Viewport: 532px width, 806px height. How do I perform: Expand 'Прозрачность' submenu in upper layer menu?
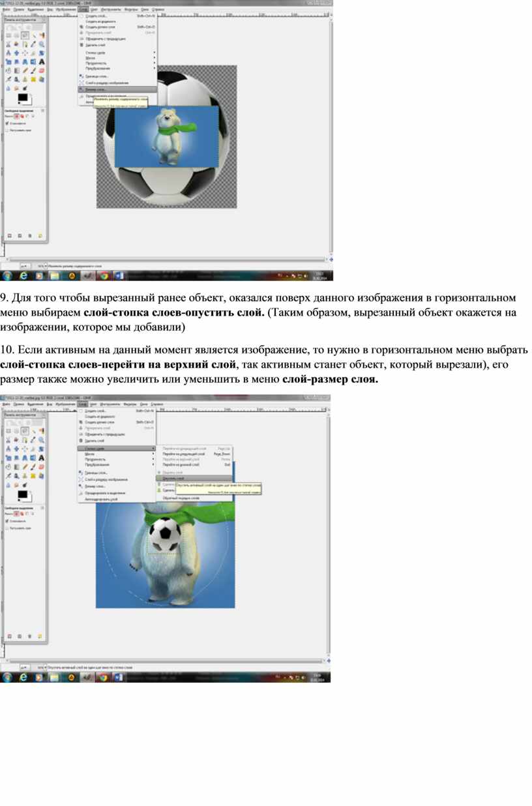(117, 63)
